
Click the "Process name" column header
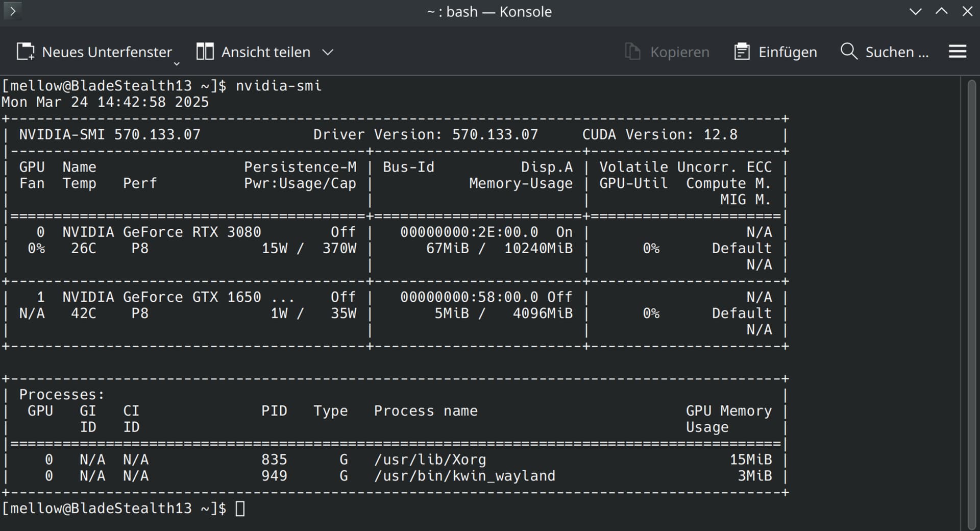[x=426, y=411]
